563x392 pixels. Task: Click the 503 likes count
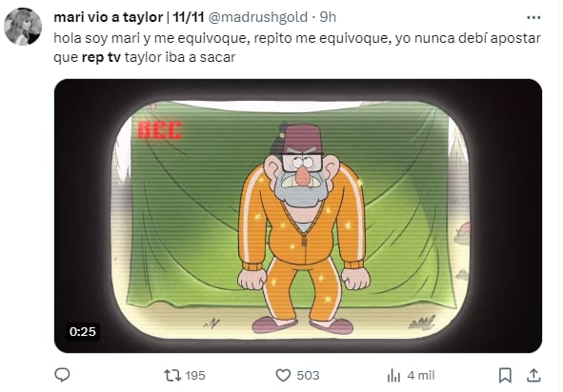[x=308, y=376]
